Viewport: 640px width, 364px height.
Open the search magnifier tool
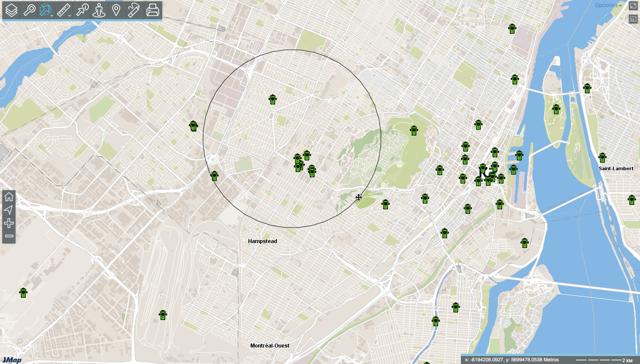(x=29, y=10)
